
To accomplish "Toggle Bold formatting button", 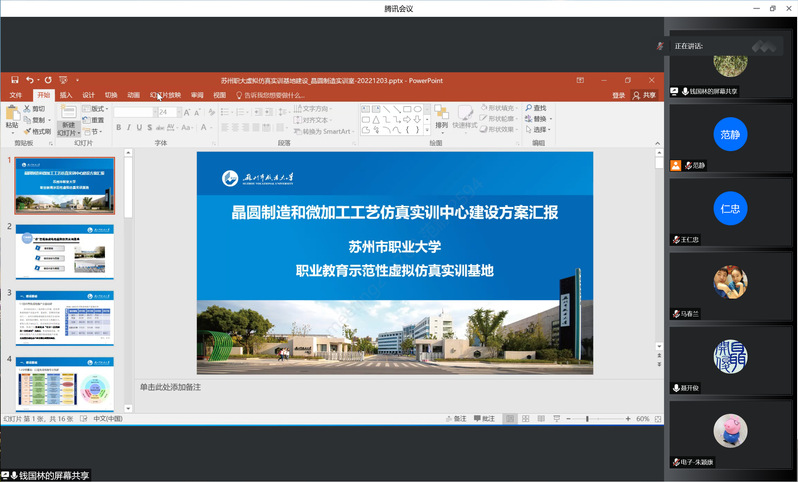I will 119,127.
